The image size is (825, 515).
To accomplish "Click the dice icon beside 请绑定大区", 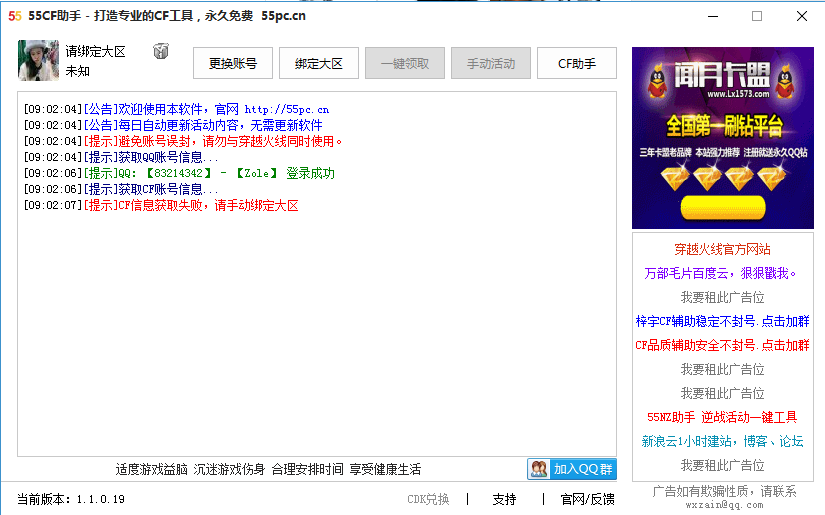I will 160,51.
